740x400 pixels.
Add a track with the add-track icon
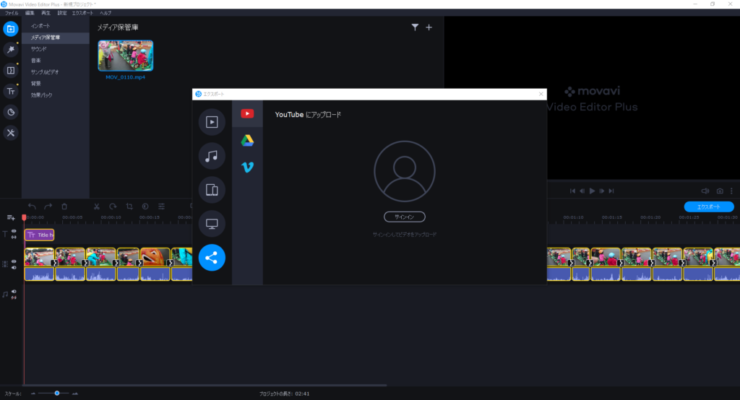click(10, 217)
